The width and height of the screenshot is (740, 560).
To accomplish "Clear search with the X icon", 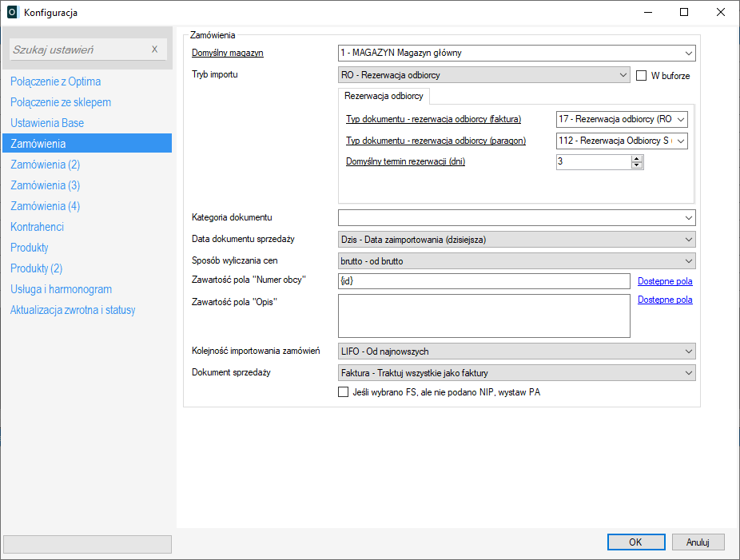I will [x=155, y=50].
